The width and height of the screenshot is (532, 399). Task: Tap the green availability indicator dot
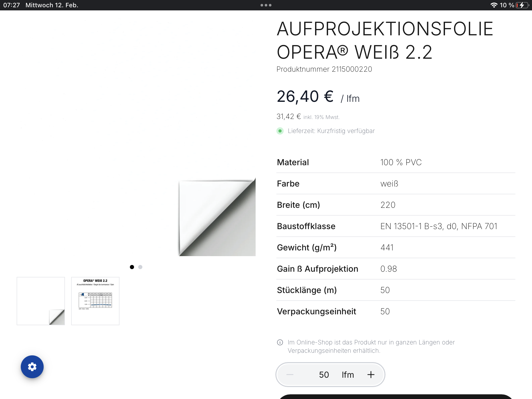(x=280, y=131)
